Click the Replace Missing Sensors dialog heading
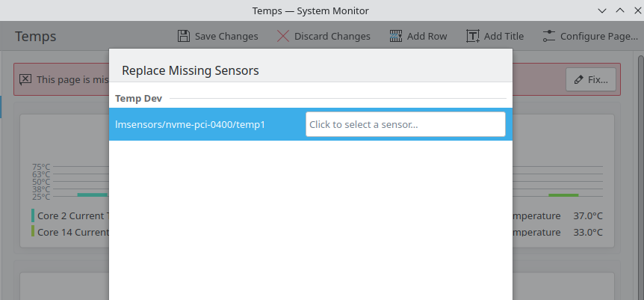This screenshot has height=300, width=644. (x=190, y=70)
